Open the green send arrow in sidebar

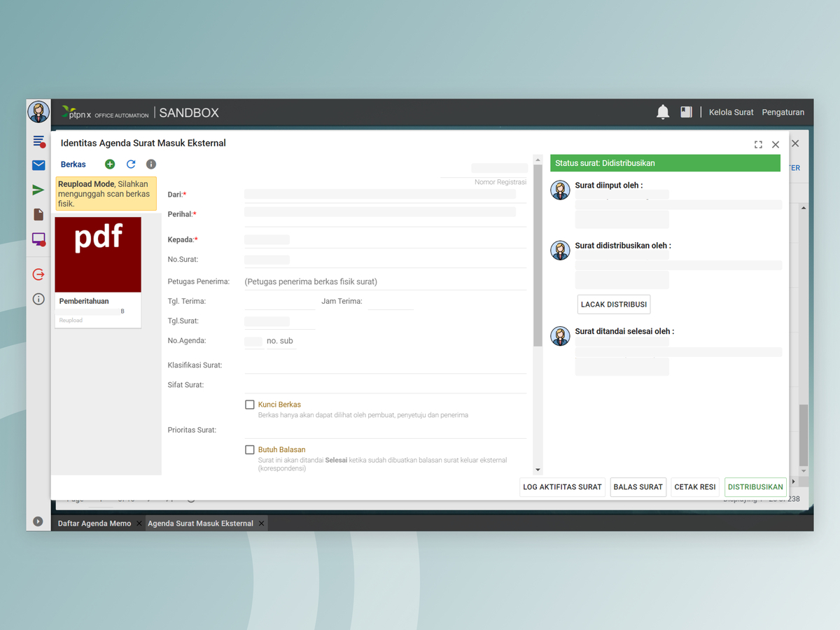tap(38, 190)
